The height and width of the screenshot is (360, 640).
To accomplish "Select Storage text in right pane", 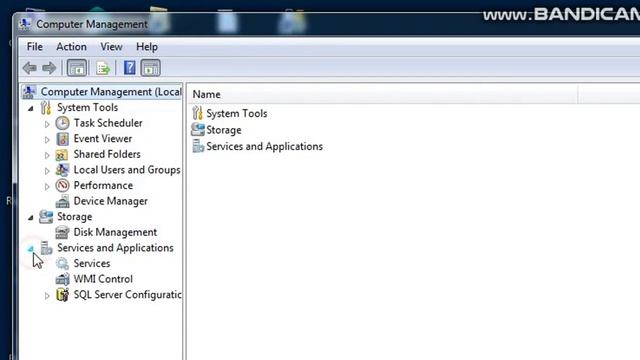I will [224, 130].
